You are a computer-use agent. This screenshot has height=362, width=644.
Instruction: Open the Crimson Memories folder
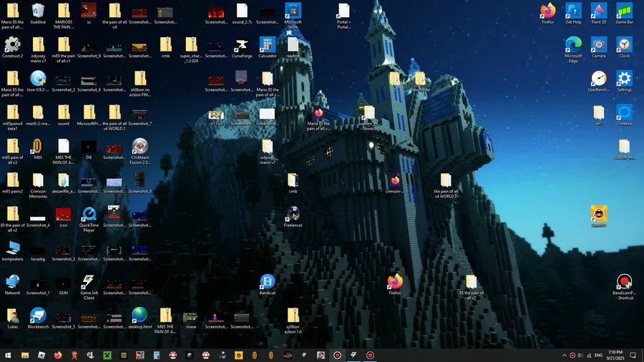tap(38, 180)
